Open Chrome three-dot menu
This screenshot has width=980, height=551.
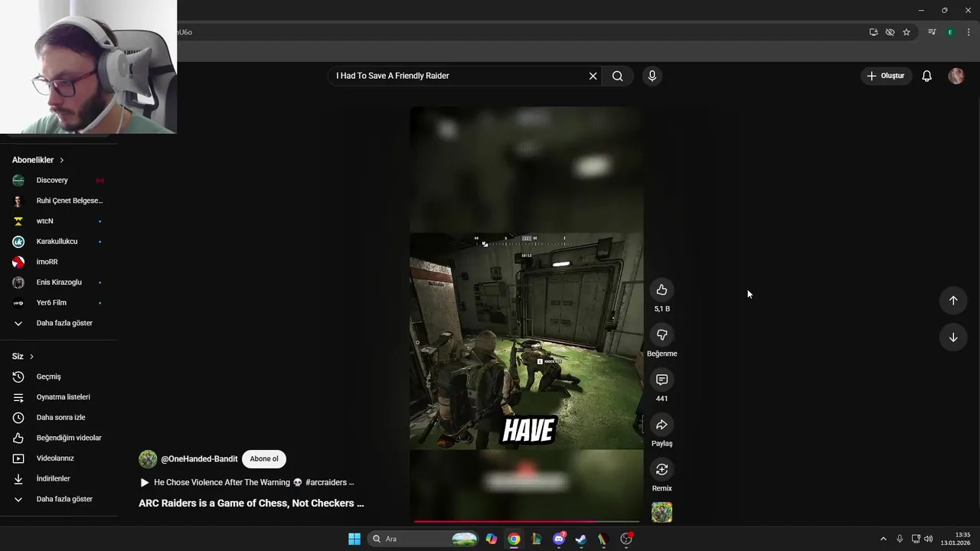969,32
